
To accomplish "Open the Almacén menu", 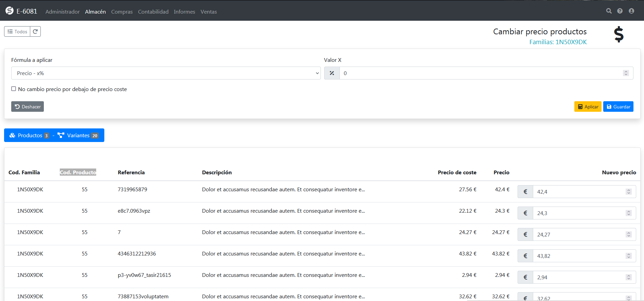I will [x=95, y=12].
